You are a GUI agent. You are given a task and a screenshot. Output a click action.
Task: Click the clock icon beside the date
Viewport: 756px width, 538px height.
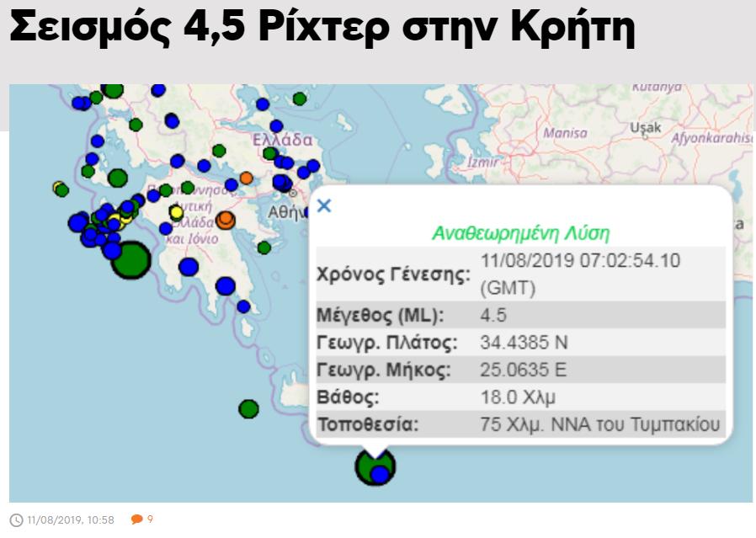tap(16, 520)
